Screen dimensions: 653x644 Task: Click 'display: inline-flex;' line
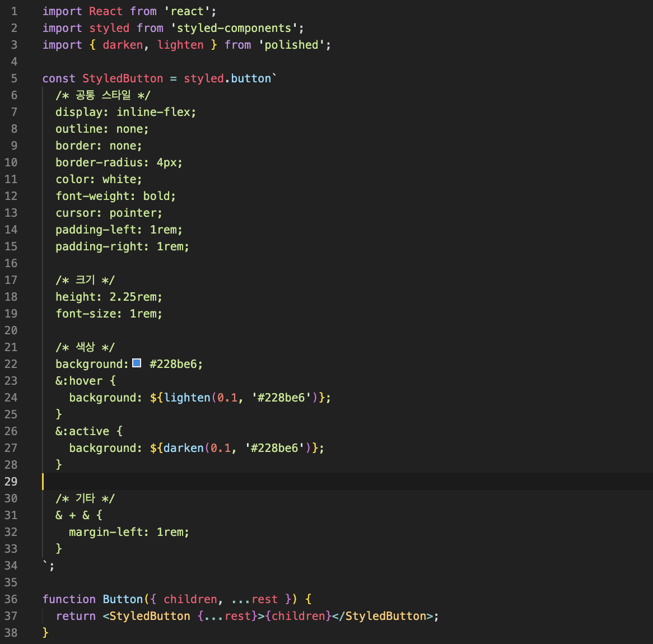click(x=126, y=112)
